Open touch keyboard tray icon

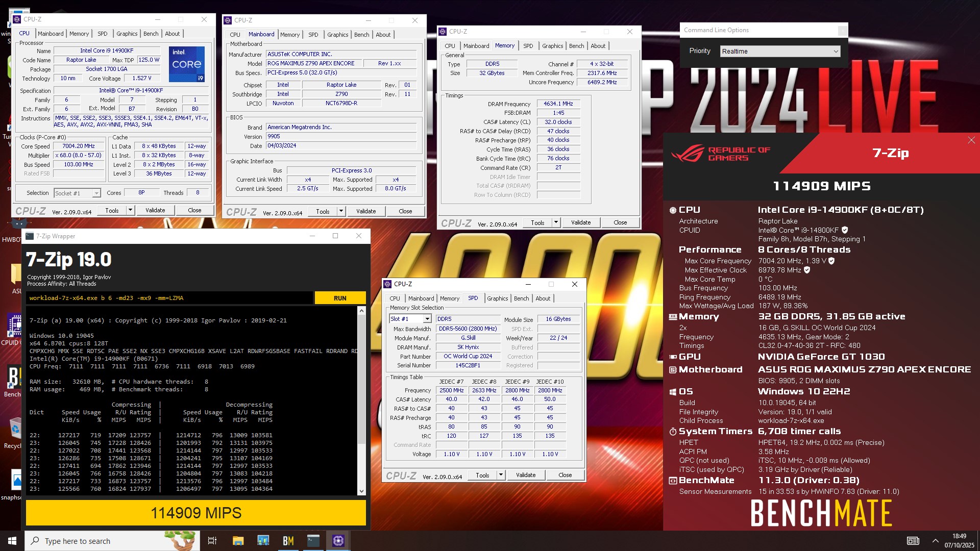point(913,541)
